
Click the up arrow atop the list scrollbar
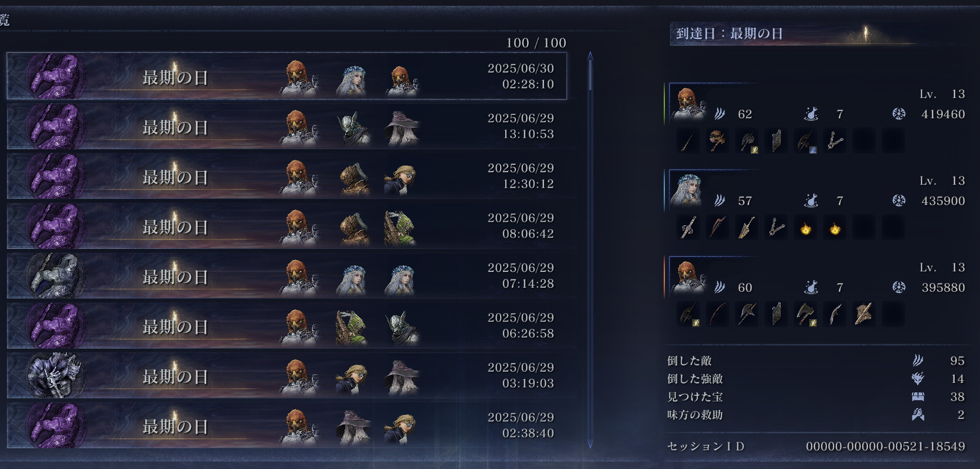point(590,55)
